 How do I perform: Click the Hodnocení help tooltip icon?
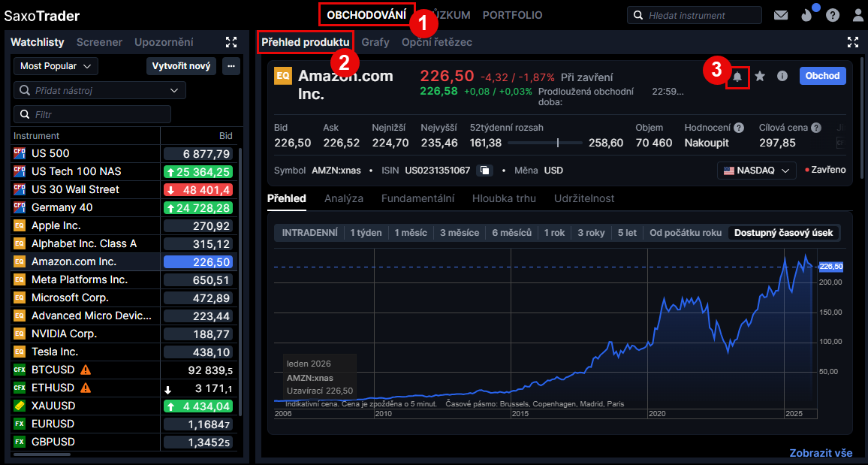(739, 128)
